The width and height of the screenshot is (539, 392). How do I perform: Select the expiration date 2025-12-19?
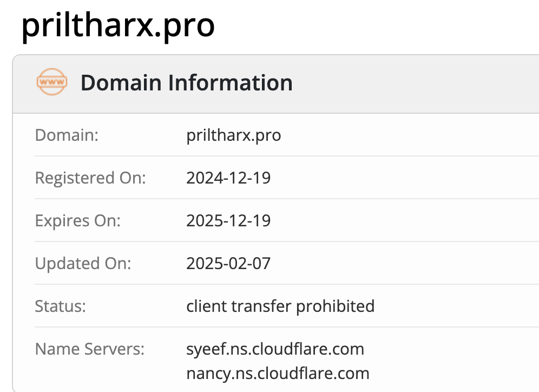pyautogui.click(x=228, y=220)
